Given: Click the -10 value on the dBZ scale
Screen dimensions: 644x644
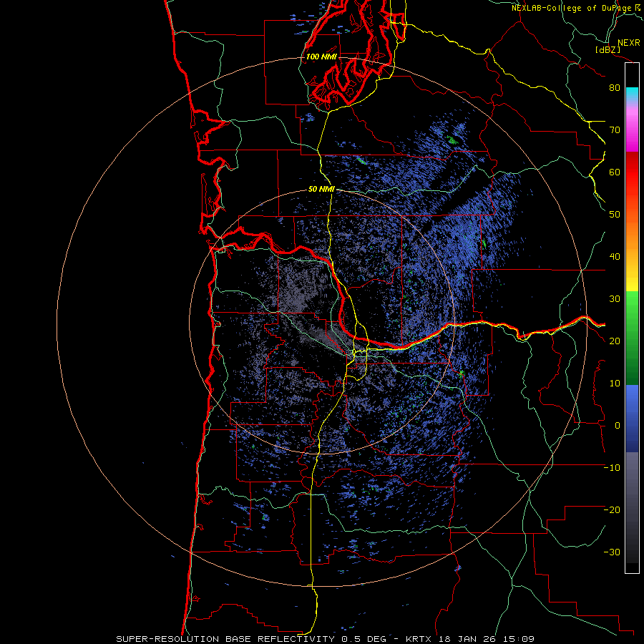Looking at the screenshot, I should (x=612, y=468).
